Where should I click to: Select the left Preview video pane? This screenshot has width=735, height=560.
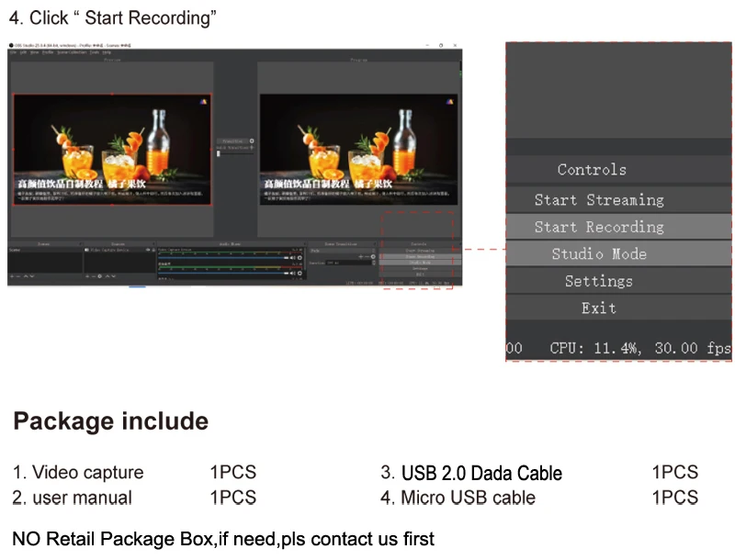pos(111,149)
